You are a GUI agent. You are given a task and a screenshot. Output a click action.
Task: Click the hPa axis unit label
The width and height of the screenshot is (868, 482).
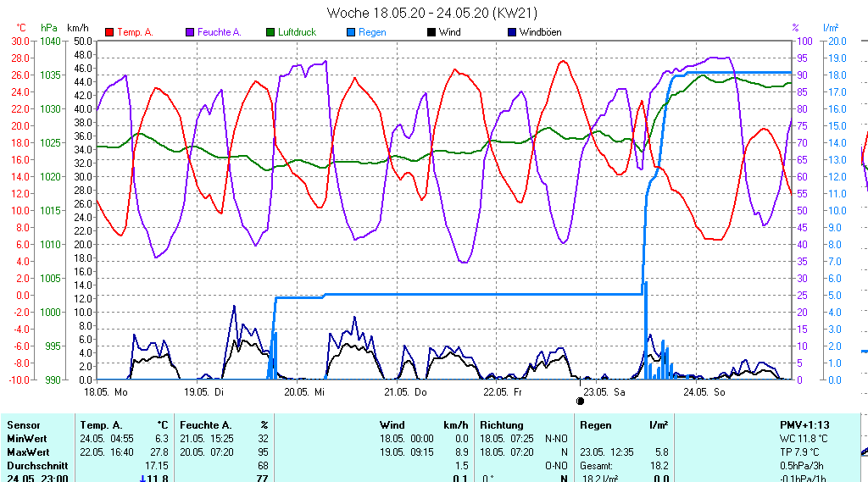tap(49, 27)
